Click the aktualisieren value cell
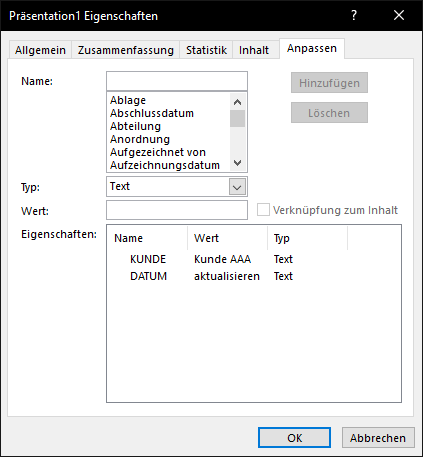 (x=227, y=276)
